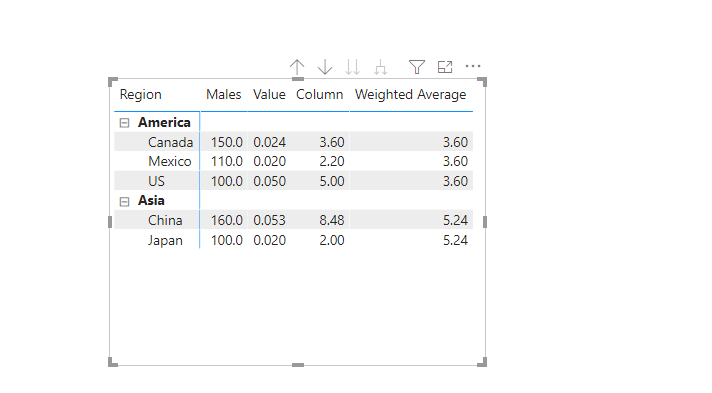The height and width of the screenshot is (393, 712).
Task: Click the Value cell 0.024
Action: tap(270, 142)
